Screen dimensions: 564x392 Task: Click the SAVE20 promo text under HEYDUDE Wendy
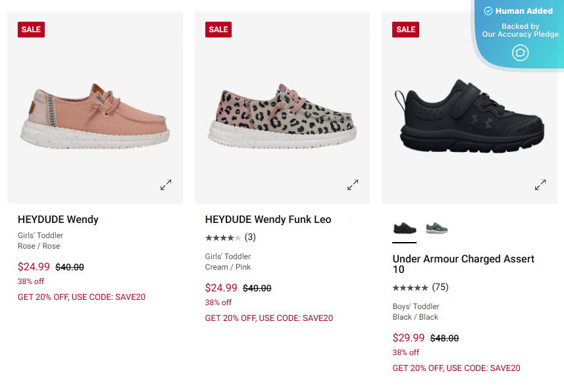pos(82,297)
